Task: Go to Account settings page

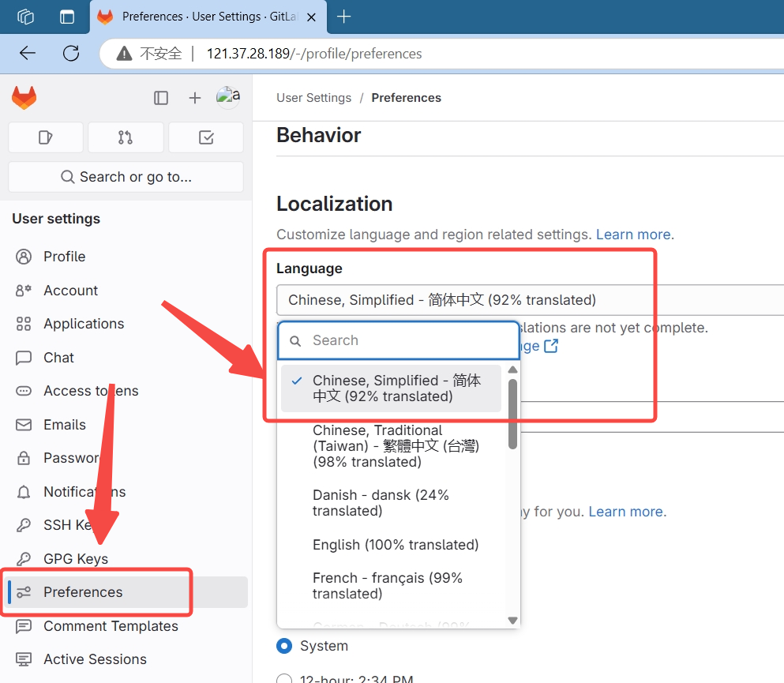Action: pyautogui.click(x=71, y=291)
